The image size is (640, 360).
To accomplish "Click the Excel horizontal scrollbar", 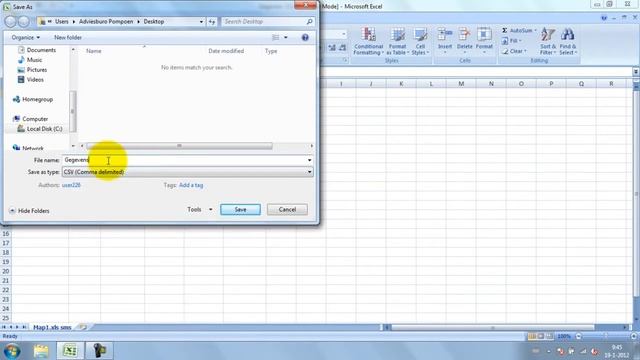I will [x=493, y=327].
